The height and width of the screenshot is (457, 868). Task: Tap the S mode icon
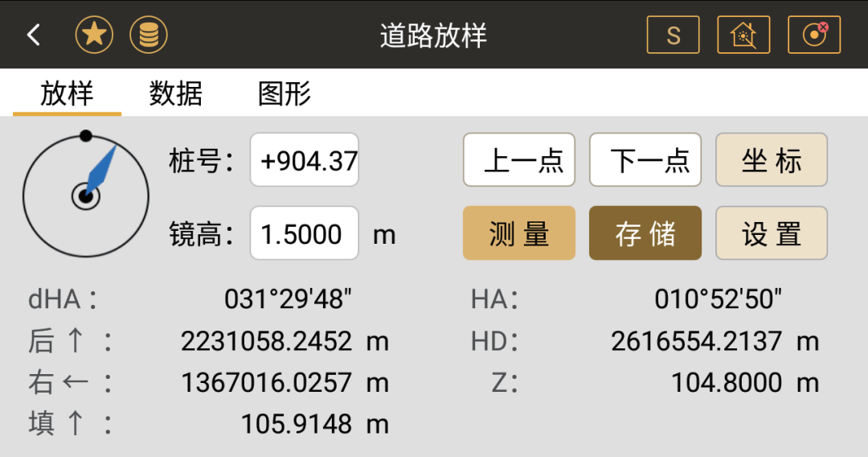point(673,35)
